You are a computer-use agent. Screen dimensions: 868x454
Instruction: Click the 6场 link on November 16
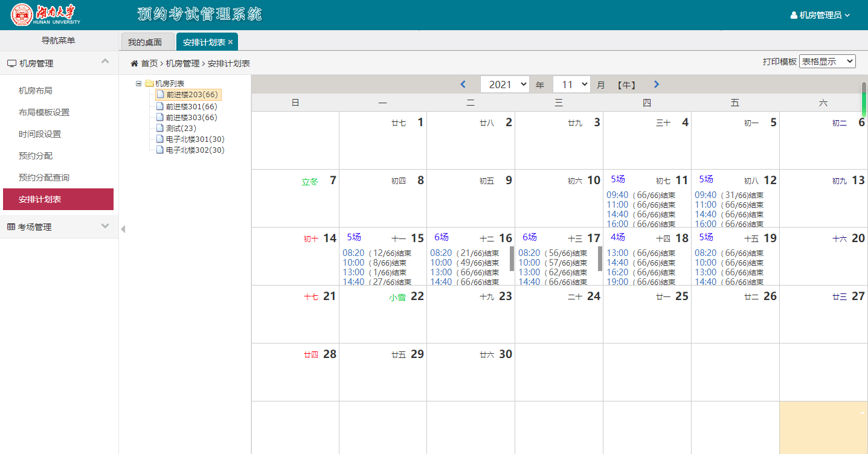[x=442, y=237]
